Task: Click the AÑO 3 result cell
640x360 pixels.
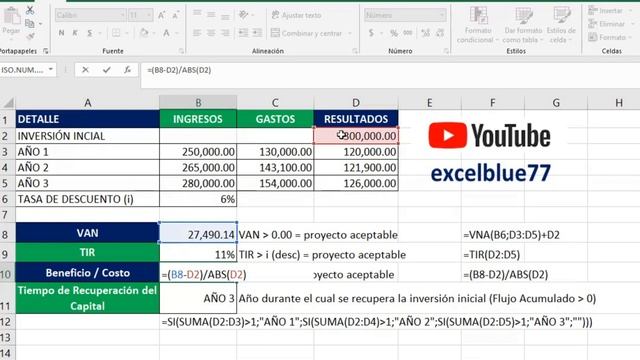Action: coord(198,298)
